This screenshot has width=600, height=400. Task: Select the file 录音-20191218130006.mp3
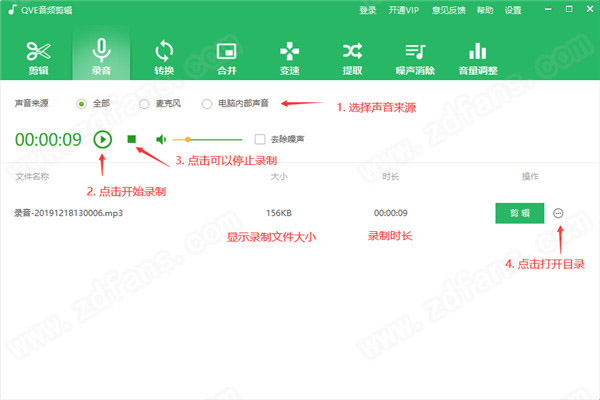[68, 213]
